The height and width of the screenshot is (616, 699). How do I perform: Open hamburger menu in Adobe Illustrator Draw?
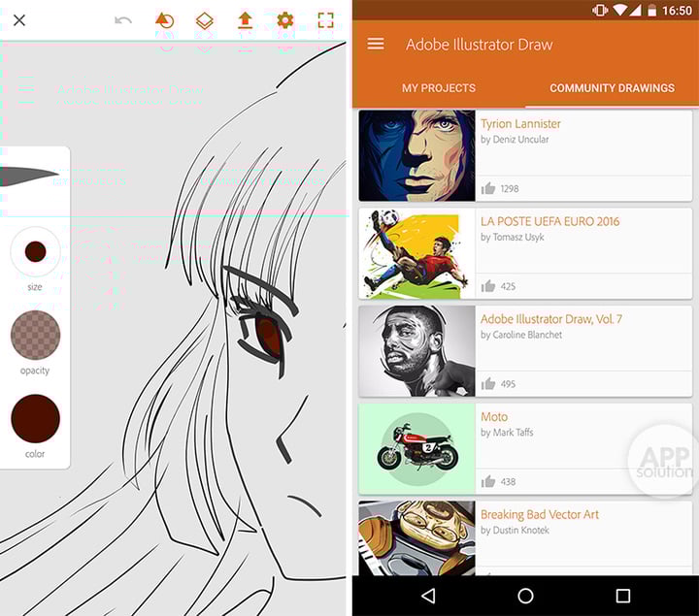click(376, 44)
